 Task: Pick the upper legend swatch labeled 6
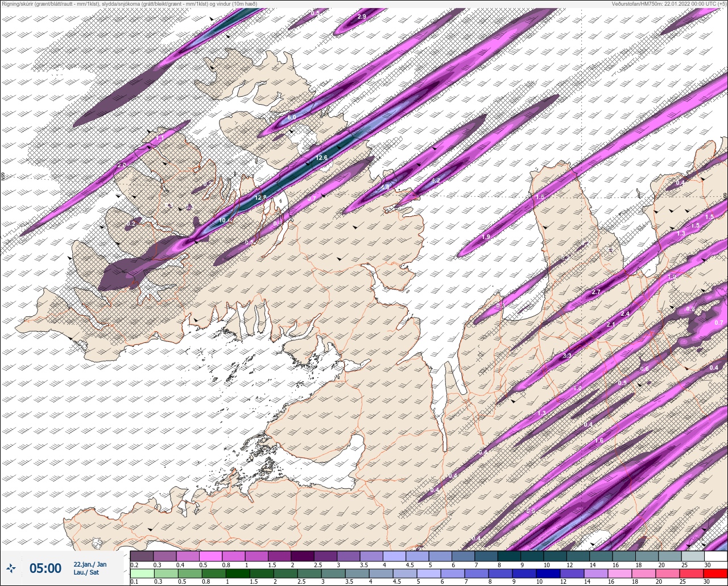tap(463, 556)
